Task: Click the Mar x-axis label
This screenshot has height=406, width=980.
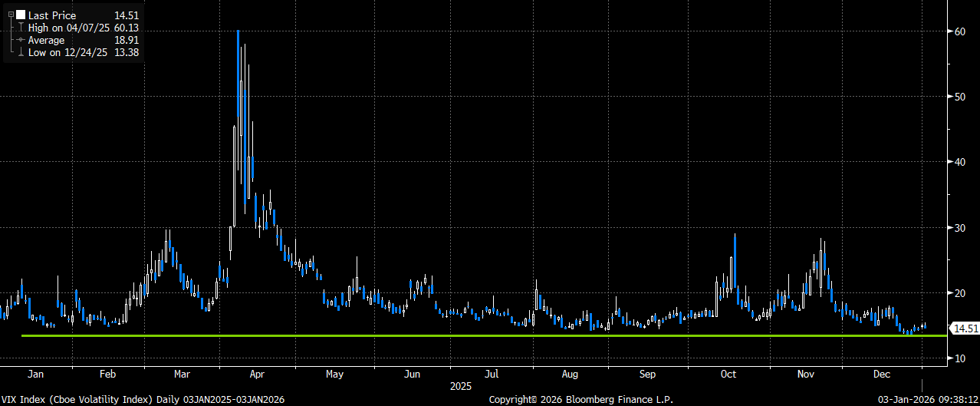Action: (182, 375)
